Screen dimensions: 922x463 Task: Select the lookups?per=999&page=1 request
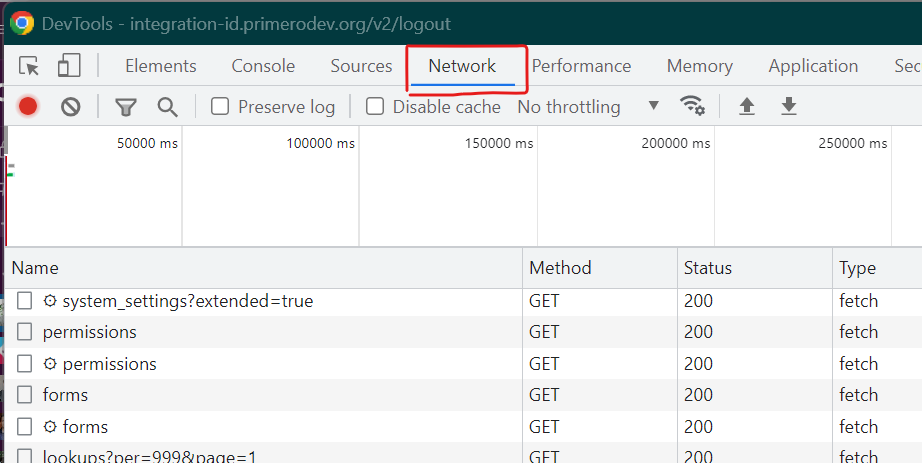tap(149, 457)
